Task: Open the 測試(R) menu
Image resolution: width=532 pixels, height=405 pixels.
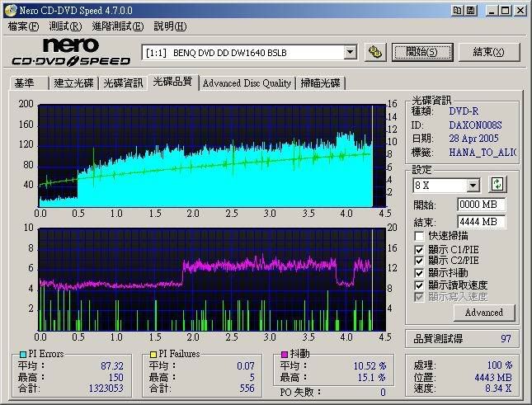Action: (x=65, y=26)
